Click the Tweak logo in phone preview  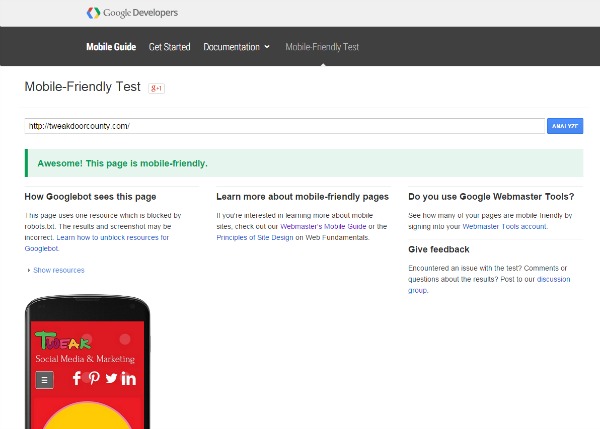click(63, 341)
